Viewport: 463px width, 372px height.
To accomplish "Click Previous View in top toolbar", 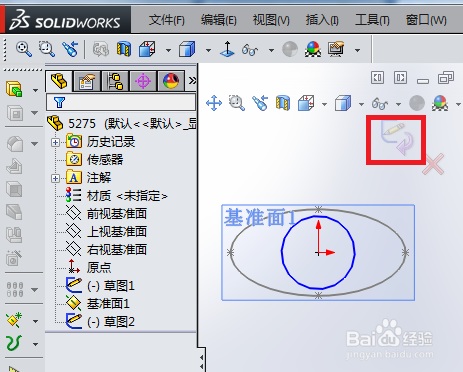I will [x=70, y=49].
